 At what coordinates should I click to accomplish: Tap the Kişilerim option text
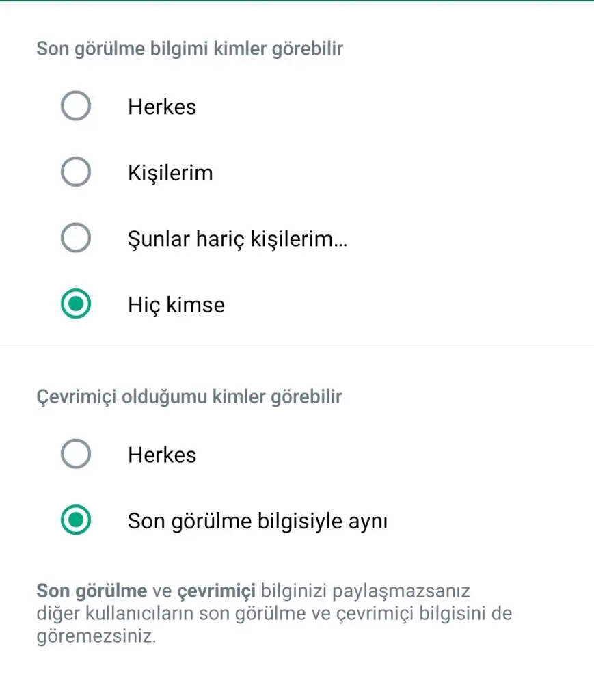tap(170, 173)
